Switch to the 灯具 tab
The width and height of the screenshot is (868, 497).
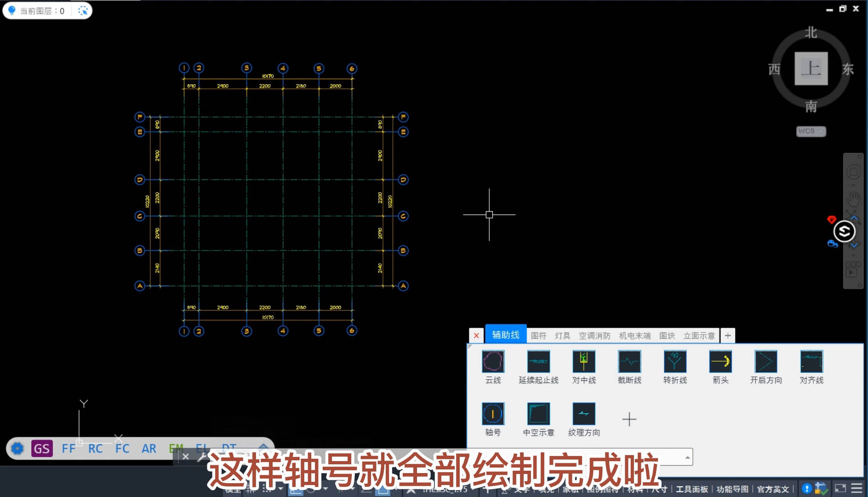click(x=562, y=336)
